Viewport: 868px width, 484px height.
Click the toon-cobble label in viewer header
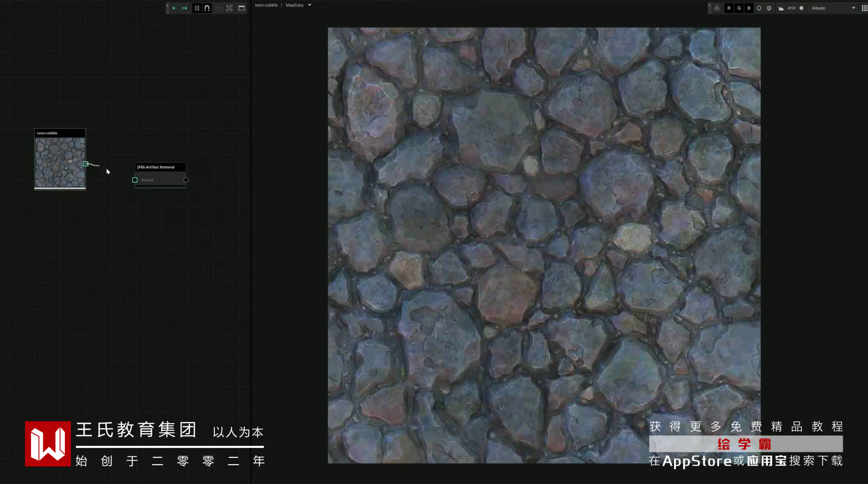click(266, 5)
